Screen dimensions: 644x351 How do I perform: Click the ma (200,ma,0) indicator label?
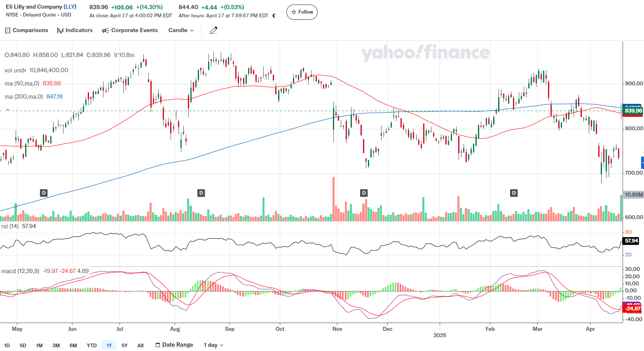[23, 97]
